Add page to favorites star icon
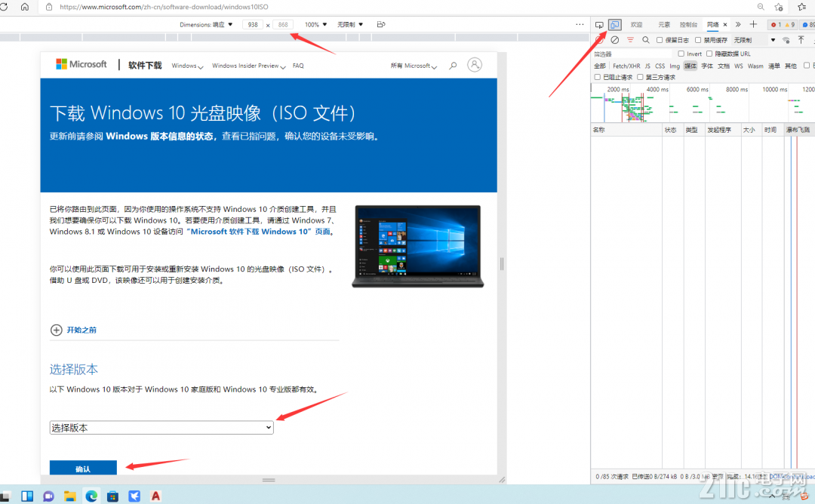Viewport: 815px width, 504px height. pos(779,7)
